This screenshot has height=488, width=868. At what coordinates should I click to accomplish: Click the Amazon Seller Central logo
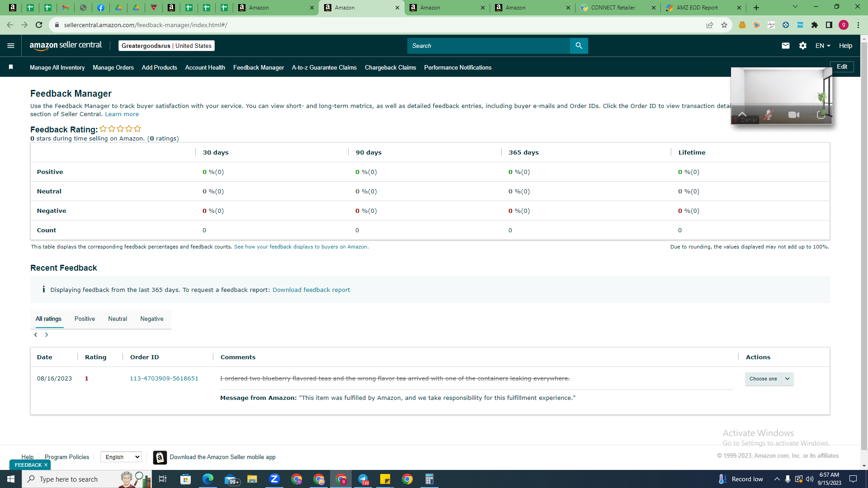pos(66,46)
